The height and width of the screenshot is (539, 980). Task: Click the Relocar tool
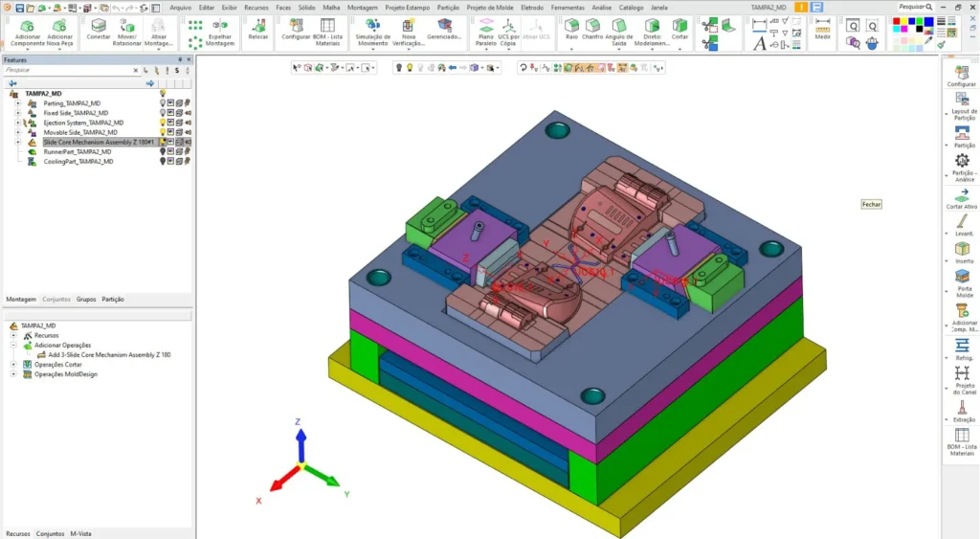[258, 29]
